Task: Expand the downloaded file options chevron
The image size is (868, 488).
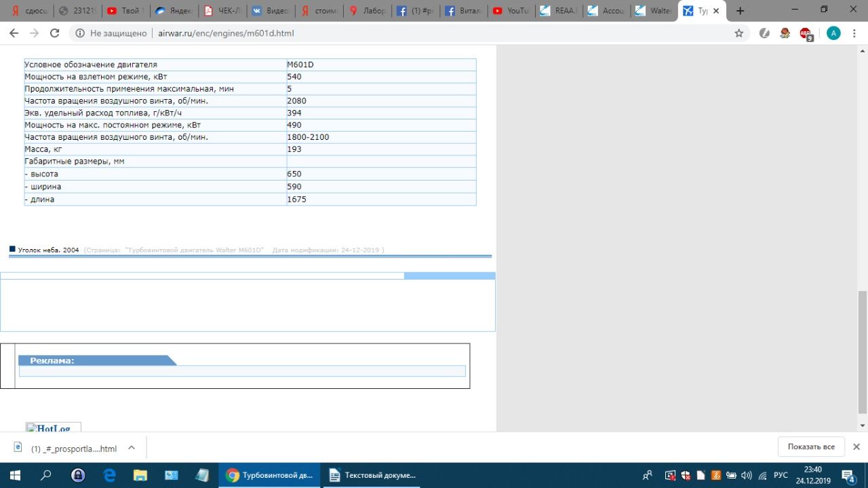Action: pyautogui.click(x=132, y=448)
